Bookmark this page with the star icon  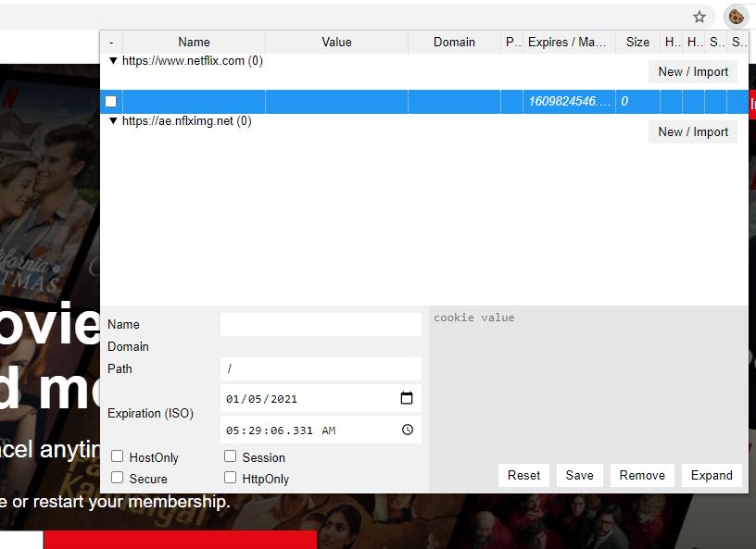click(699, 18)
